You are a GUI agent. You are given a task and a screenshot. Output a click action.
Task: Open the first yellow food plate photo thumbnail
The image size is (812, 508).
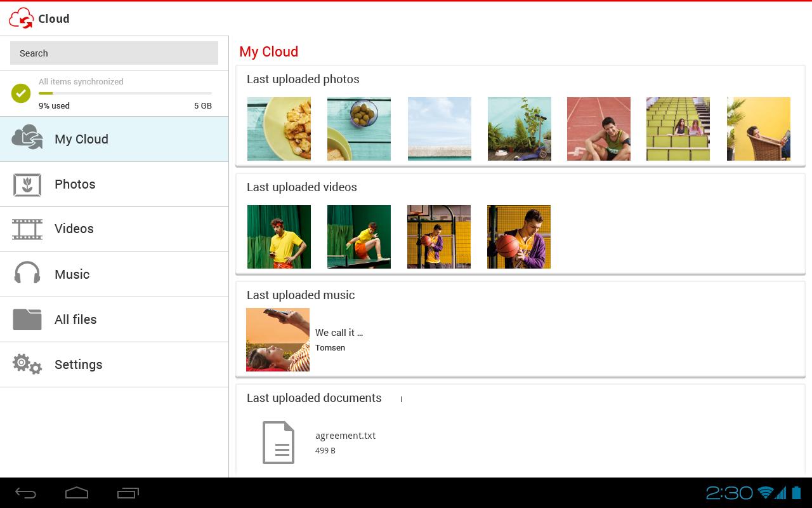[278, 128]
